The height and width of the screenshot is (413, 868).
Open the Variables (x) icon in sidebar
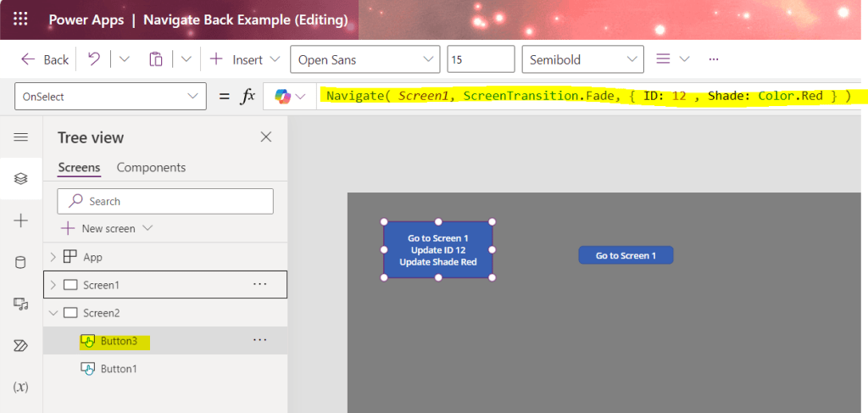[21, 387]
